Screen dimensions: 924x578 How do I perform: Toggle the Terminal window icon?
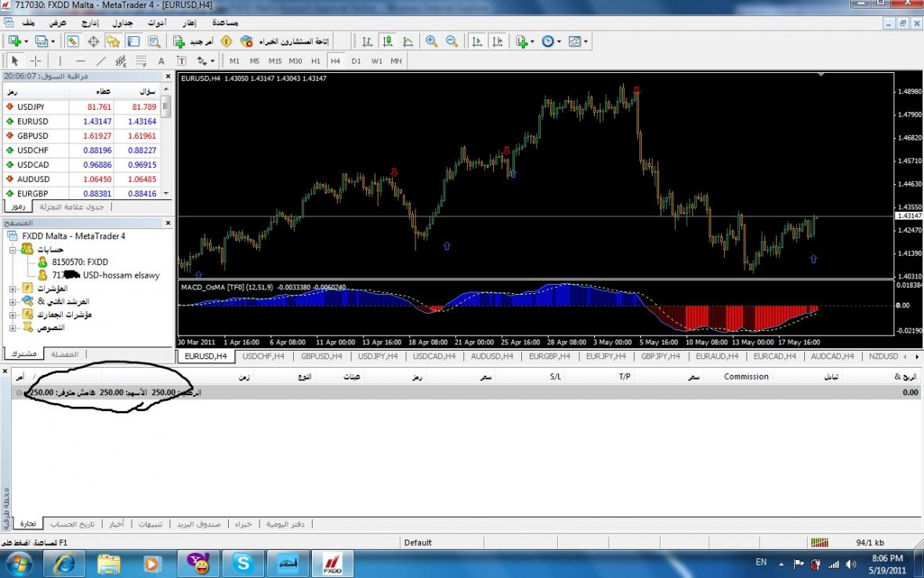point(134,42)
